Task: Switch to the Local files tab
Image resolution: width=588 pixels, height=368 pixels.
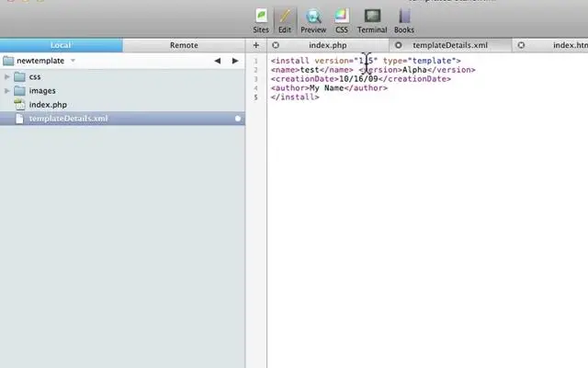Action: pyautogui.click(x=62, y=45)
